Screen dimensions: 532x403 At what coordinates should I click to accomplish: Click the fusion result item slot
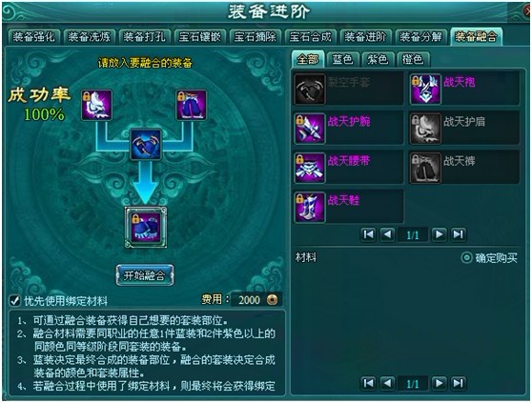[x=146, y=227]
